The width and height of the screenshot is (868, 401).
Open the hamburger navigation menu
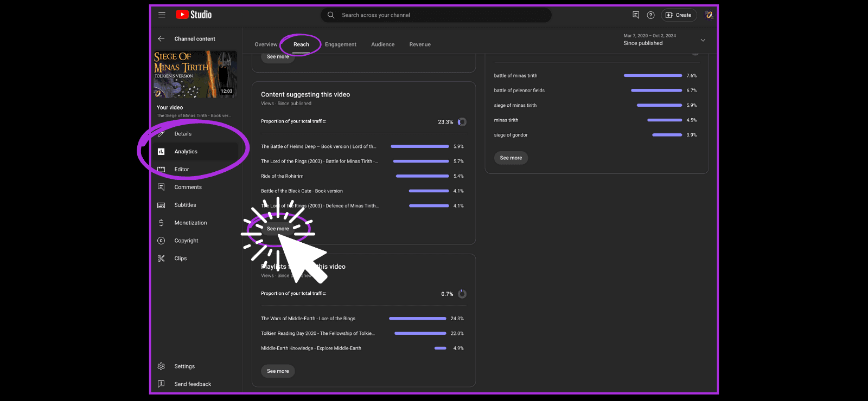click(162, 15)
